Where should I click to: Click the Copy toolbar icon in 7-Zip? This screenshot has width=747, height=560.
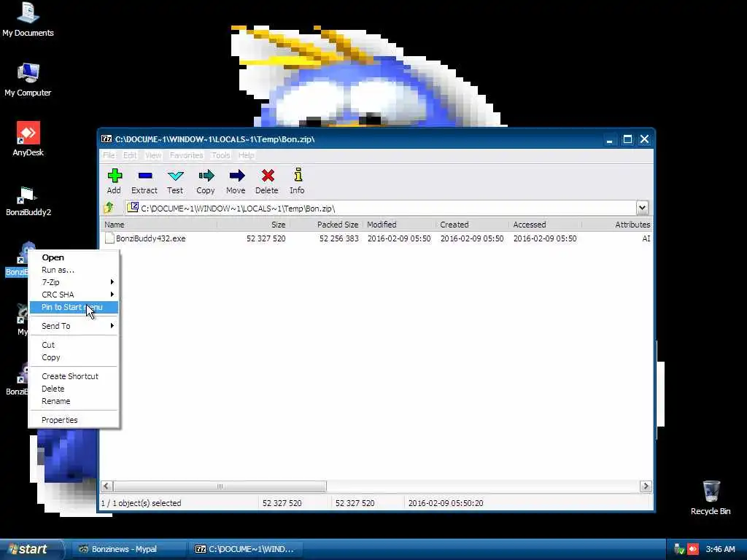(206, 176)
